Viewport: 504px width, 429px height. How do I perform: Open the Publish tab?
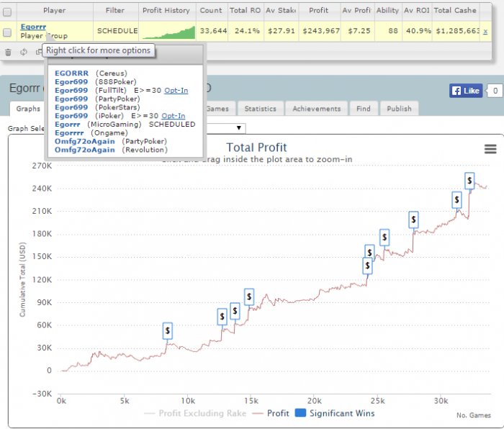point(399,109)
